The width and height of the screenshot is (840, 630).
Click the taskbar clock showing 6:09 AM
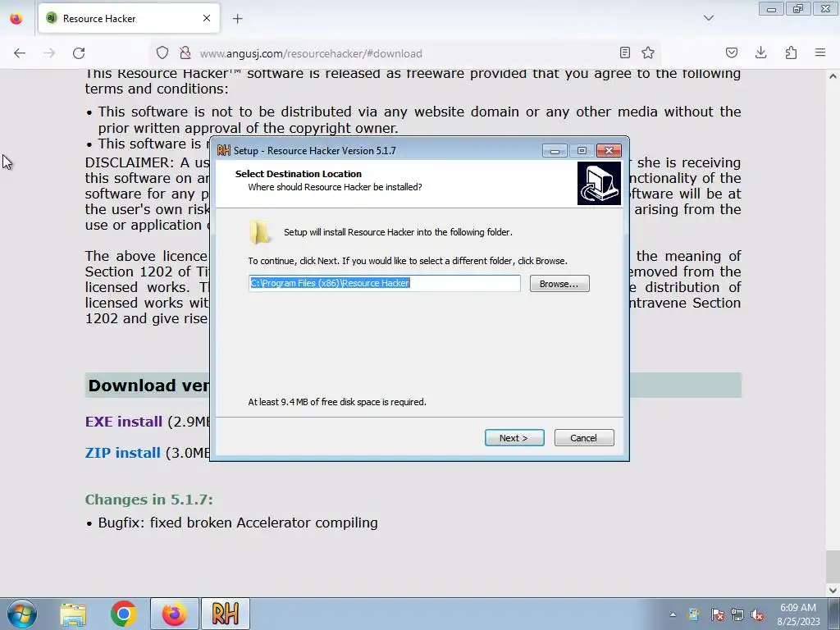click(x=798, y=614)
